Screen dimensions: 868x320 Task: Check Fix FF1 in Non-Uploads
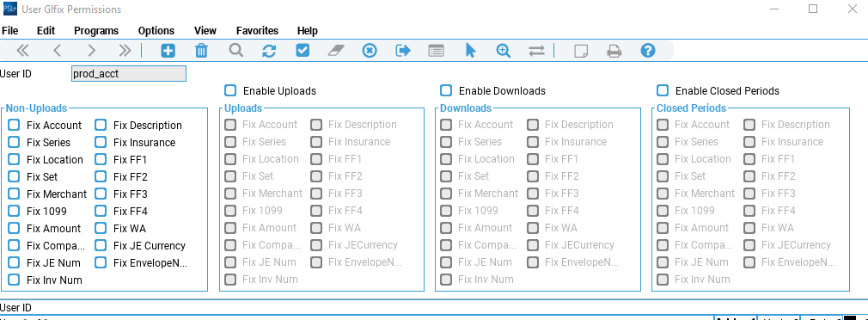click(101, 159)
